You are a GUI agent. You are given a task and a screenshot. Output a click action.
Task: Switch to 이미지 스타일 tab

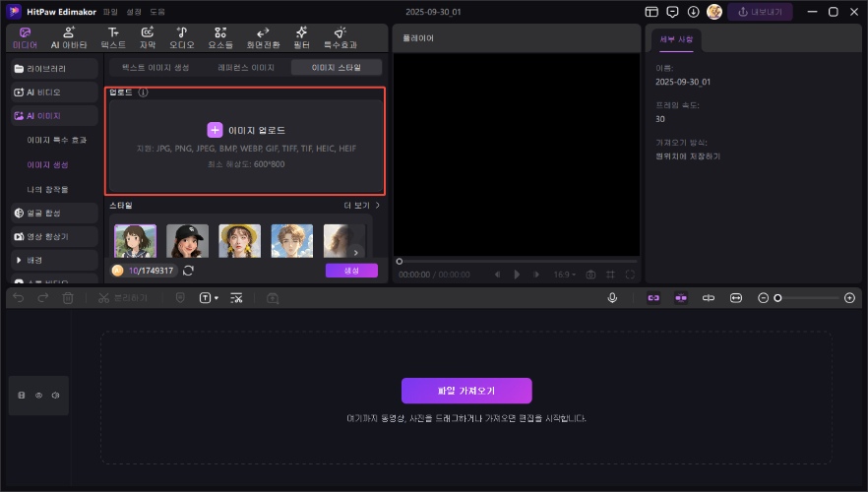(337, 68)
